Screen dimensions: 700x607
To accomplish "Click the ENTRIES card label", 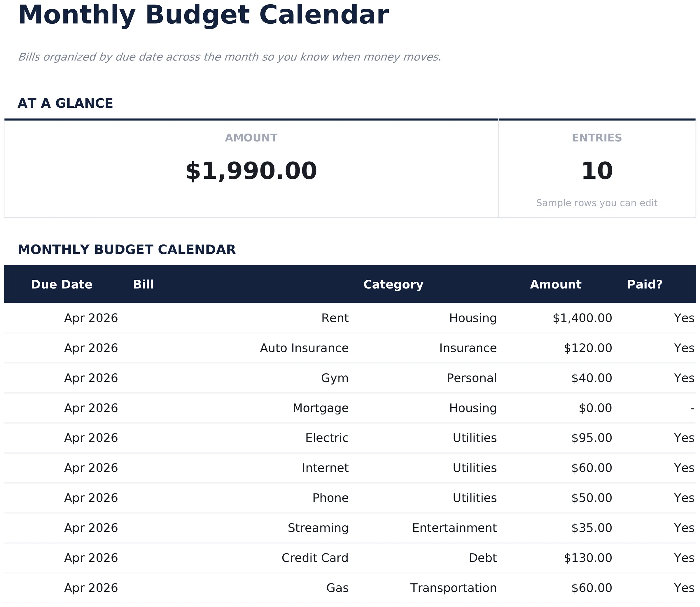I will (597, 138).
